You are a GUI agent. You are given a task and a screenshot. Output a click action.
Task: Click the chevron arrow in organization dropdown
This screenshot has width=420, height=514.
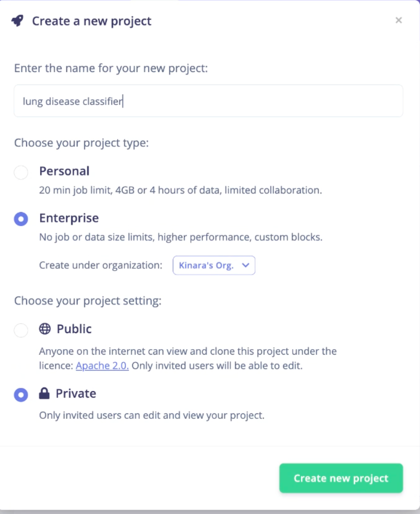coord(246,265)
